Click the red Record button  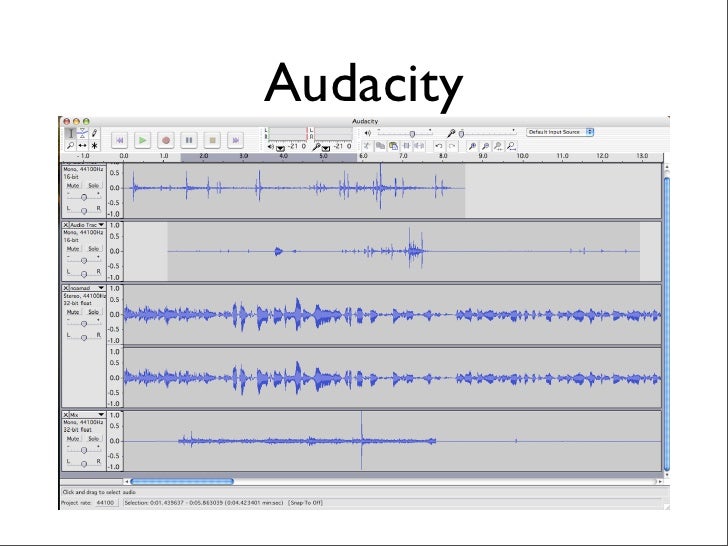166,140
